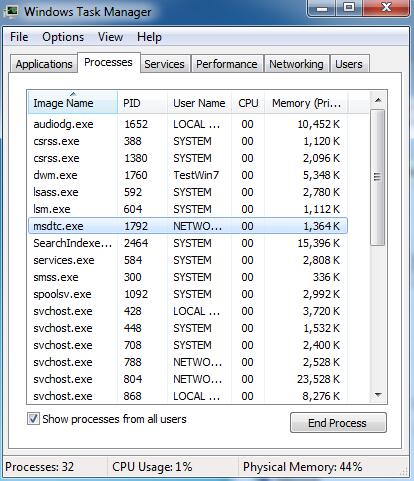Sort by PID column header

[142, 103]
